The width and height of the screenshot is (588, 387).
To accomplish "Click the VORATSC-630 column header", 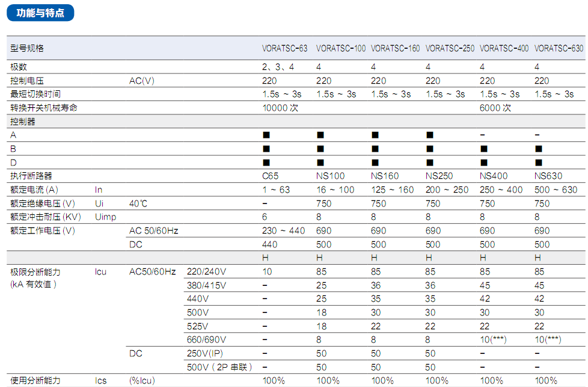I will [559, 48].
